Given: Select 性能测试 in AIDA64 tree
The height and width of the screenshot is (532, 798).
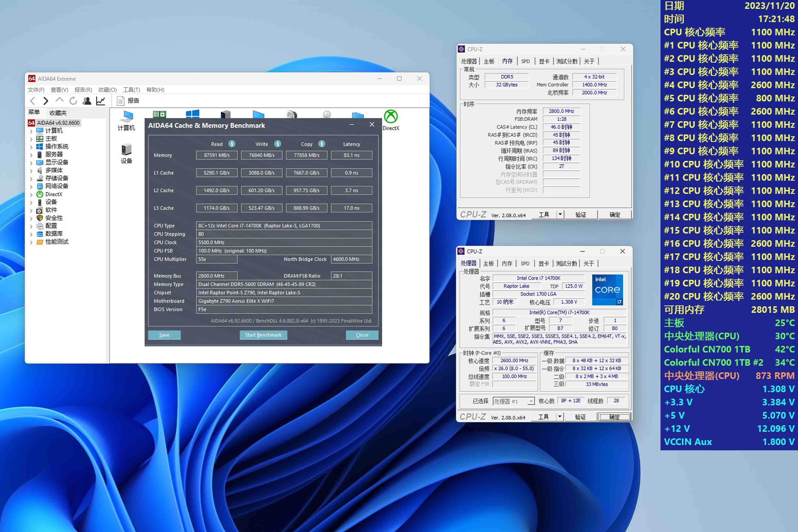Looking at the screenshot, I should click(x=57, y=242).
